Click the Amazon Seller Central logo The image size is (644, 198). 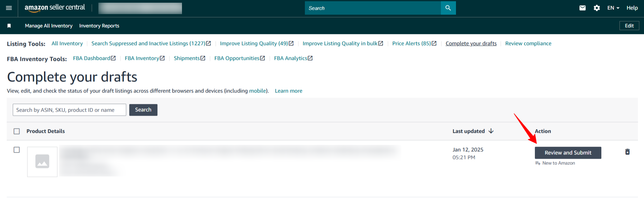[x=55, y=8]
